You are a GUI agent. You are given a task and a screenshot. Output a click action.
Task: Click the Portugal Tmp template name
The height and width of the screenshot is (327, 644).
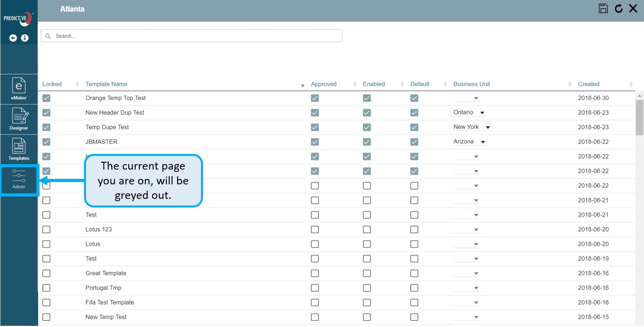(x=103, y=288)
